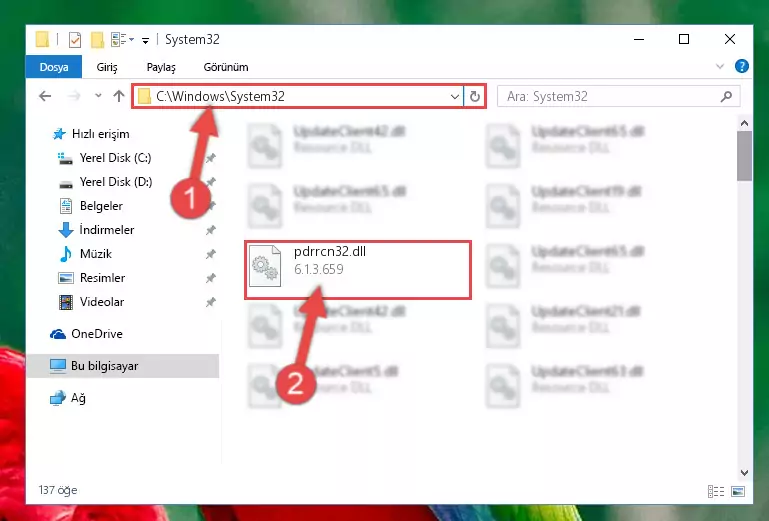
Task: Refresh the System32 folder view
Action: pyautogui.click(x=475, y=97)
